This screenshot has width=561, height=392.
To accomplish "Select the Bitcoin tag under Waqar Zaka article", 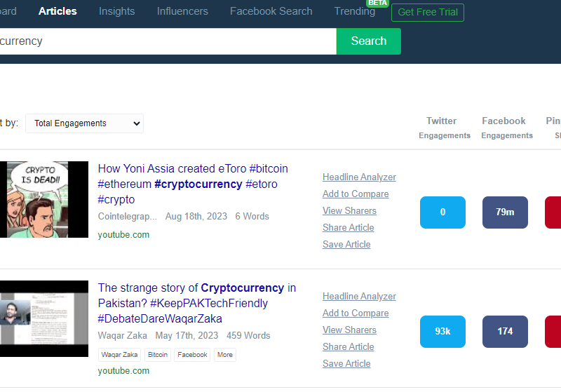I will (x=158, y=355).
